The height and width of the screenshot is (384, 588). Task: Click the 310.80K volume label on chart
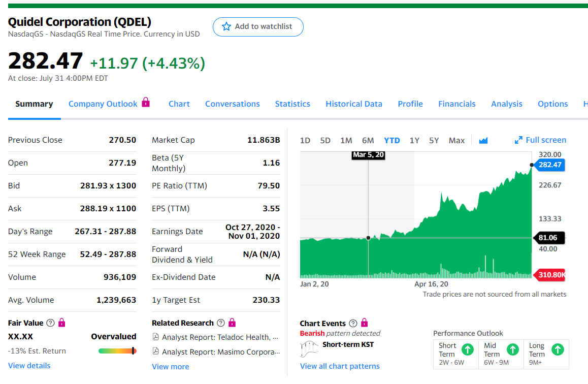pos(550,274)
